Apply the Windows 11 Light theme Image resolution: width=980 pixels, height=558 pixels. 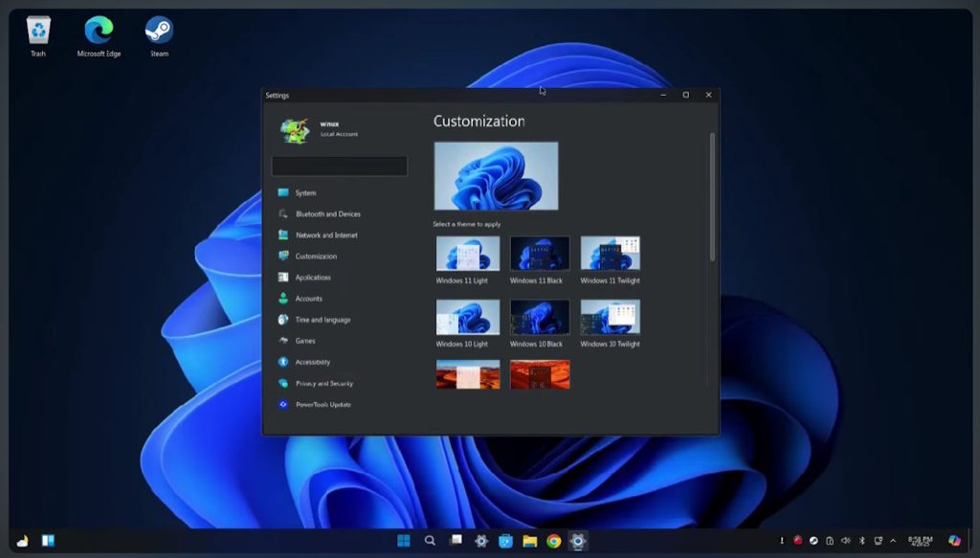(x=467, y=253)
